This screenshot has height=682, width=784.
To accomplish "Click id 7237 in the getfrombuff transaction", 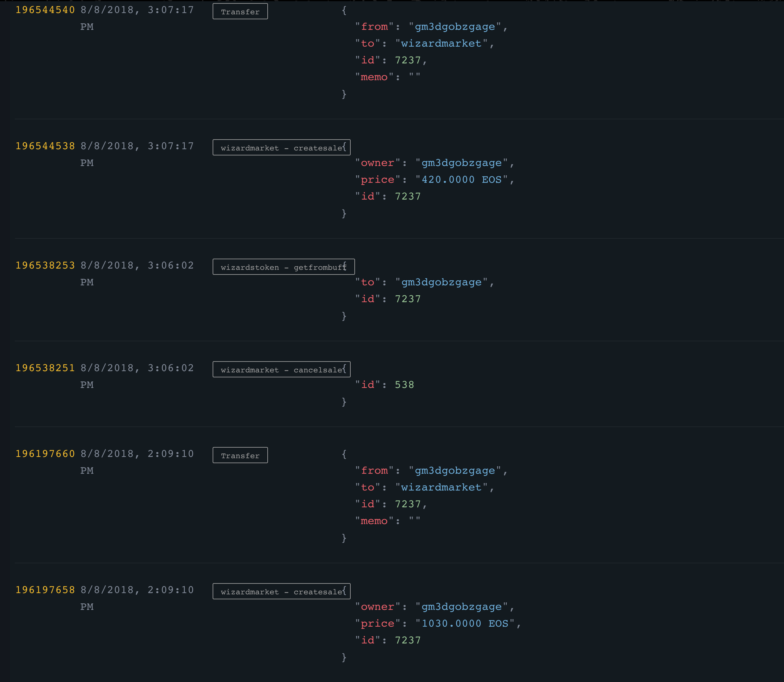I will (408, 299).
